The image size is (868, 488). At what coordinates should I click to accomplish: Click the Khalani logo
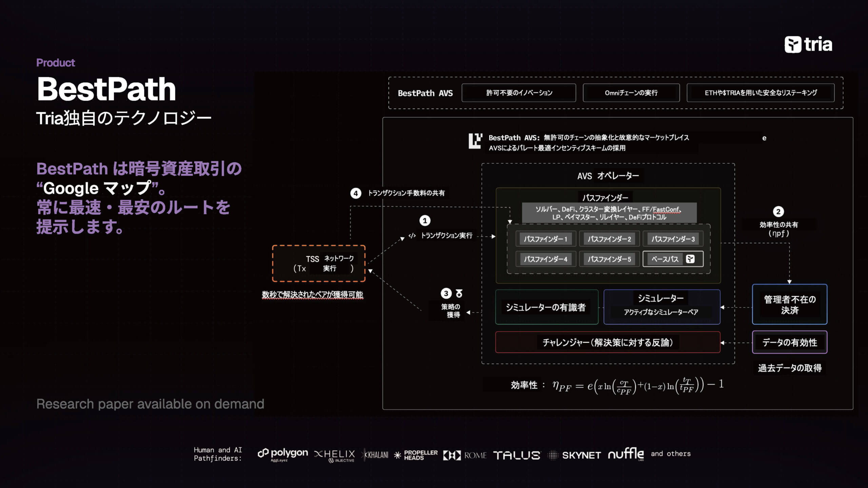376,455
